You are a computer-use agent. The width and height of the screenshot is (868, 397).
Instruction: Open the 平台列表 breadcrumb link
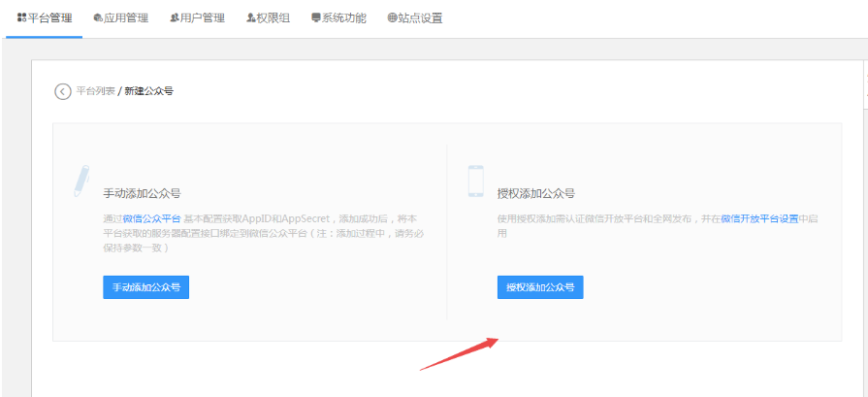pyautogui.click(x=95, y=91)
